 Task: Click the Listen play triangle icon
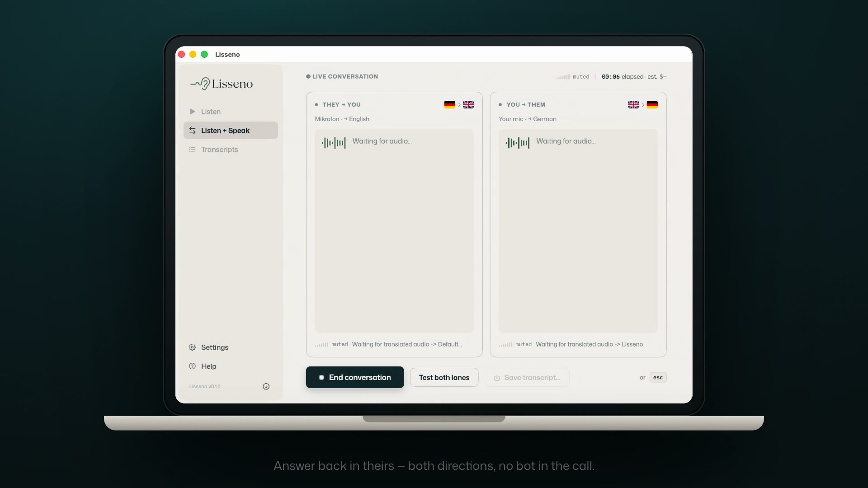193,112
